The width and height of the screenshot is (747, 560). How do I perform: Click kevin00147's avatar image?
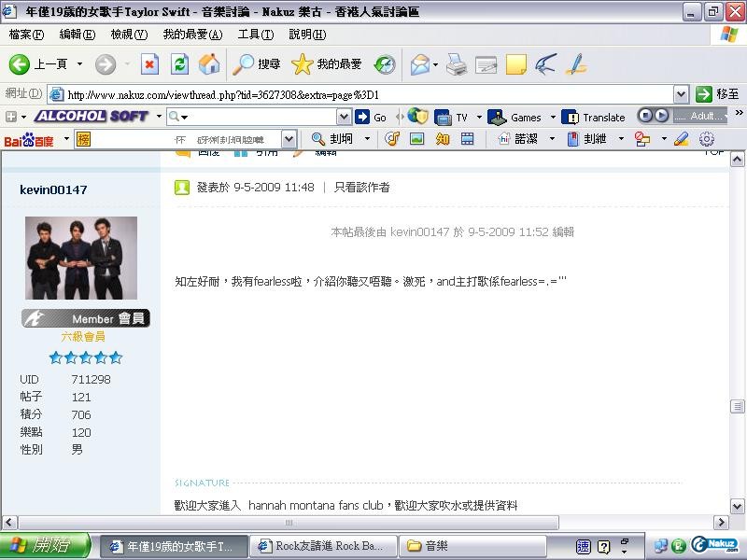point(80,258)
